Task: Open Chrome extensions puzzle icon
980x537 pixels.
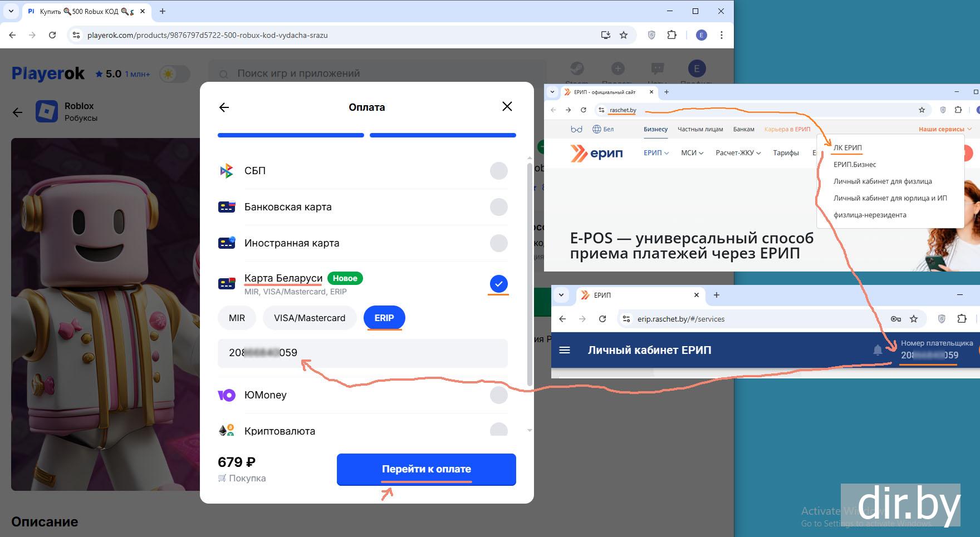Action: click(x=672, y=35)
